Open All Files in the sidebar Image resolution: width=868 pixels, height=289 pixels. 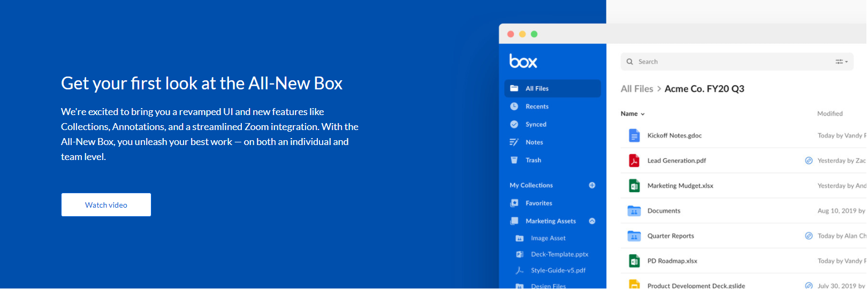click(552, 88)
